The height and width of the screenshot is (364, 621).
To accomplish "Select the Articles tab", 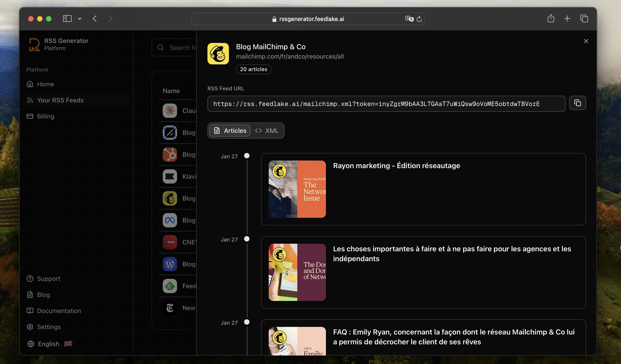I will (x=230, y=131).
